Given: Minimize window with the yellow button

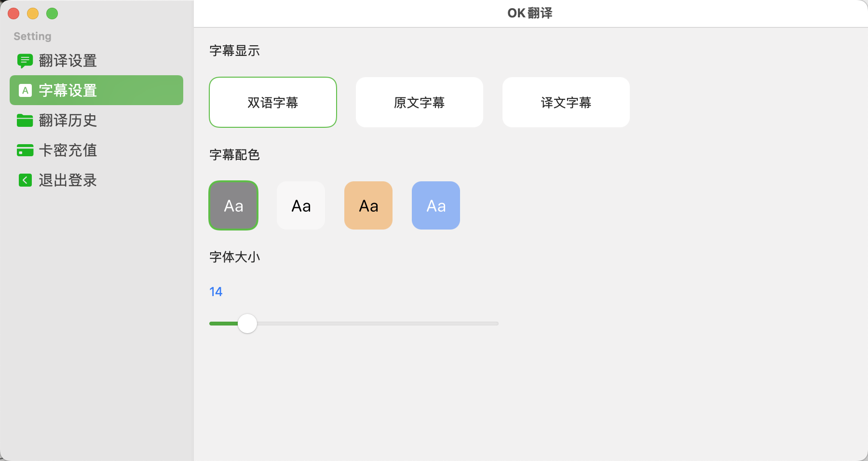Looking at the screenshot, I should (x=33, y=14).
